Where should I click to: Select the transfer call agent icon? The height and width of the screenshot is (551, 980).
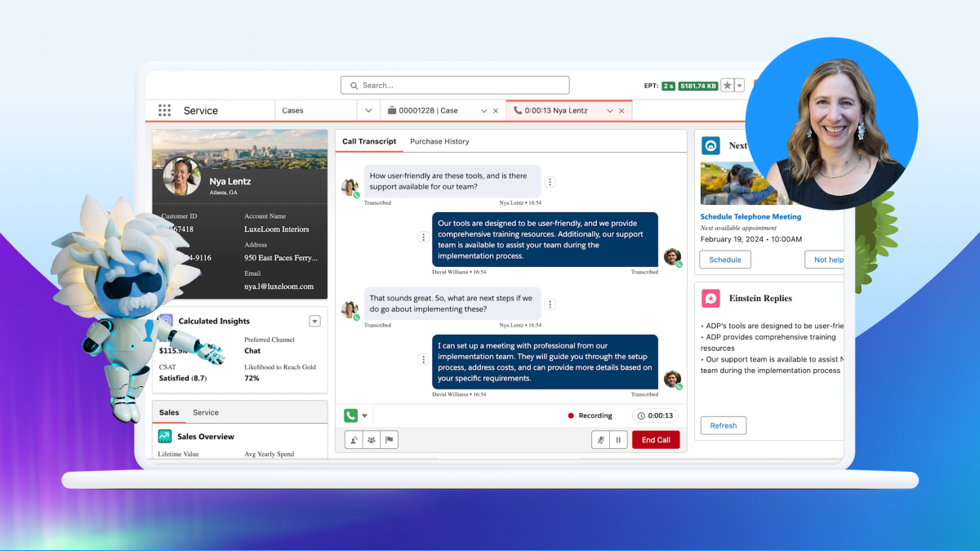353,439
